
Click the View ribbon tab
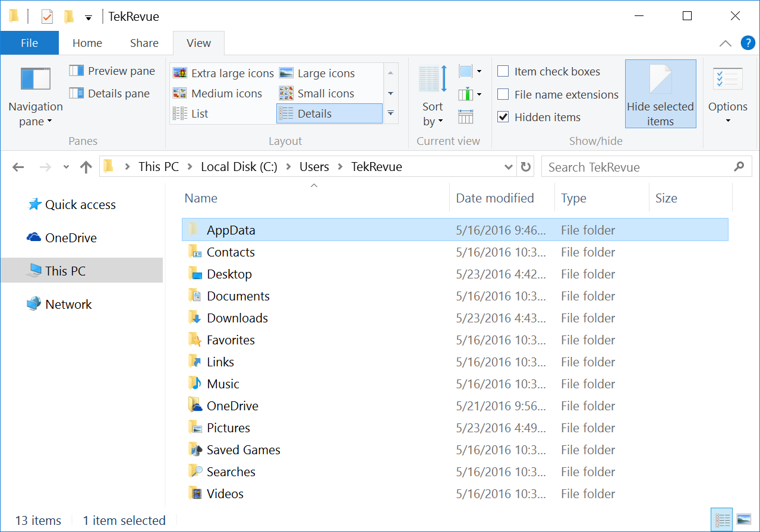[198, 43]
